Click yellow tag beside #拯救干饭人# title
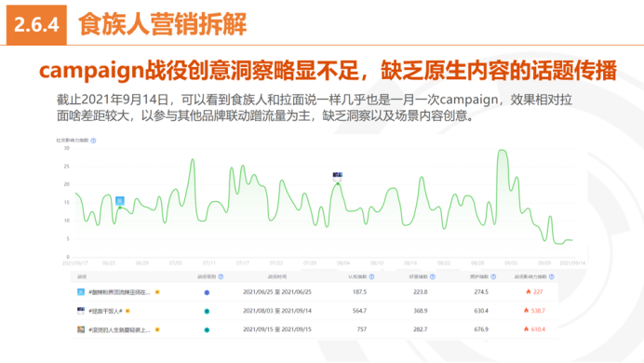The width and height of the screenshot is (644, 363). 127,311
